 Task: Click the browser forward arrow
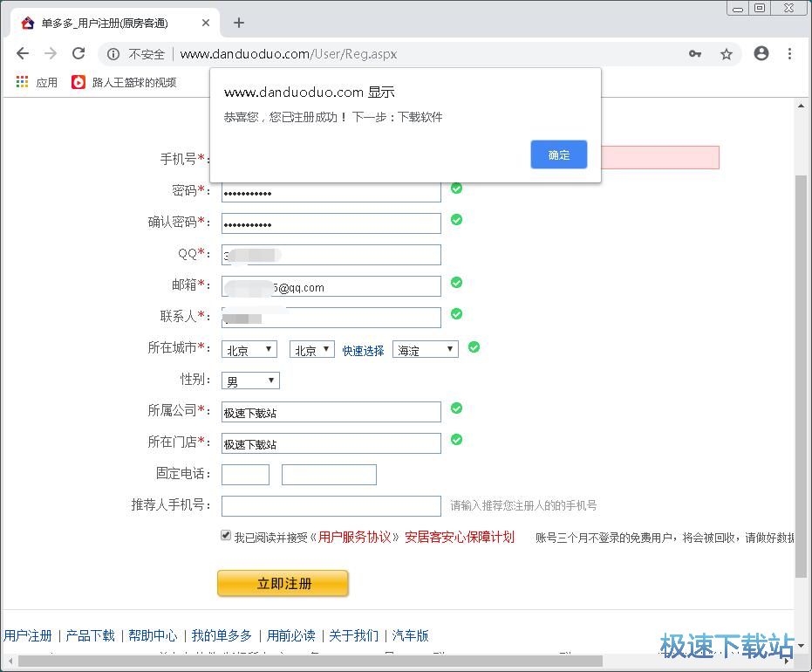tap(51, 53)
